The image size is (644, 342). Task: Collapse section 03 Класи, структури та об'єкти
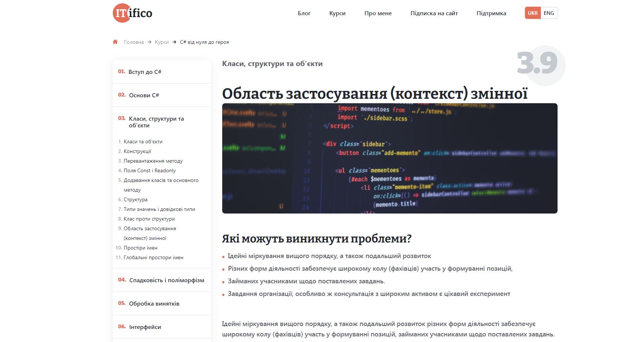[x=162, y=122]
